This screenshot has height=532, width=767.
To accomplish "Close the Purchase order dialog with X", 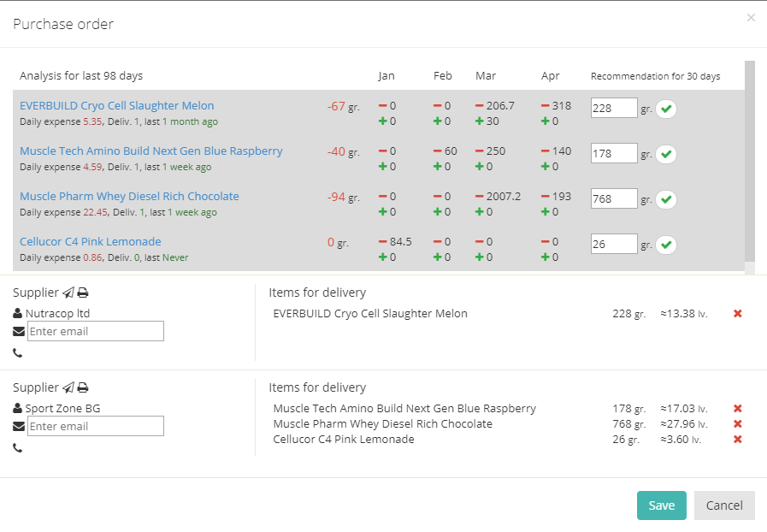I will tap(751, 18).
